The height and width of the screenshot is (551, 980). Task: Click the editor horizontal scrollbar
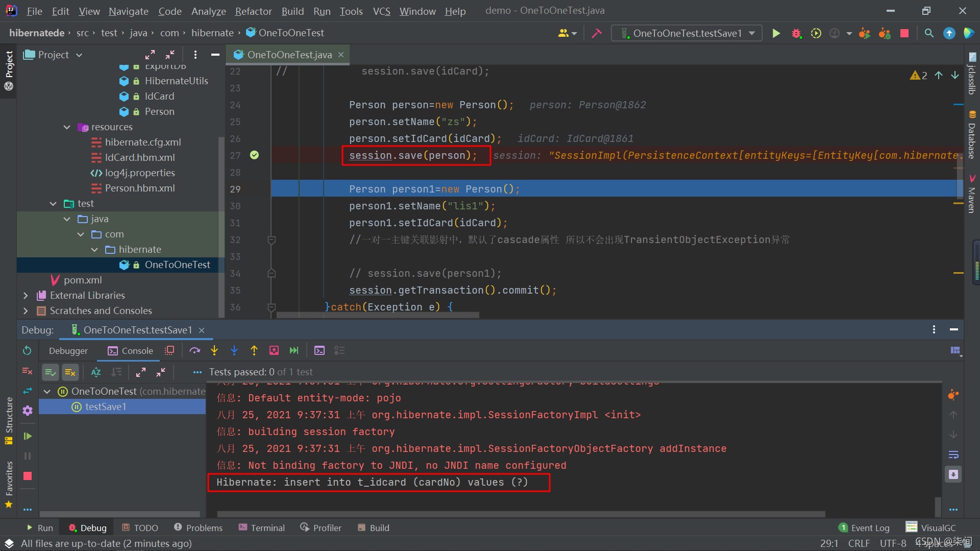378,315
